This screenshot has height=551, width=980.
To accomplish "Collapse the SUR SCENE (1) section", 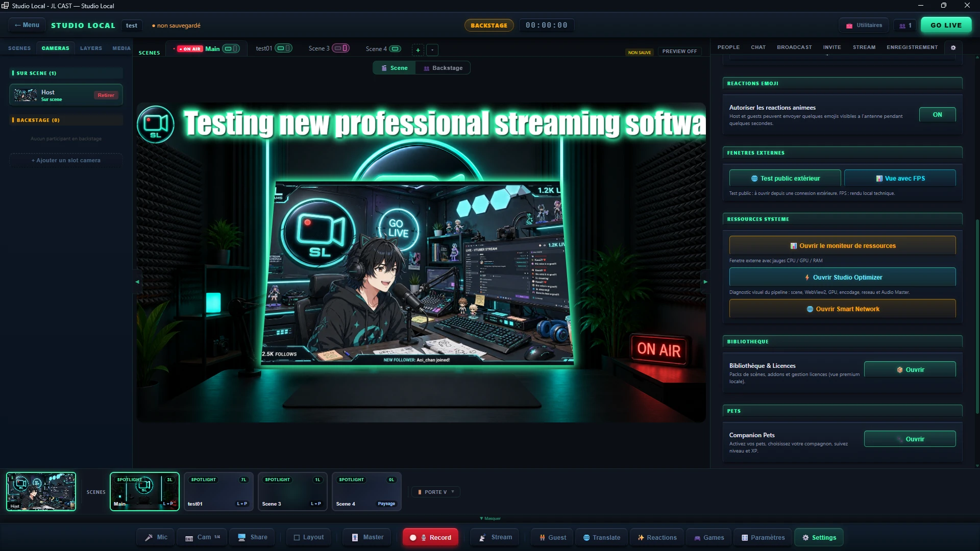I will click(66, 73).
